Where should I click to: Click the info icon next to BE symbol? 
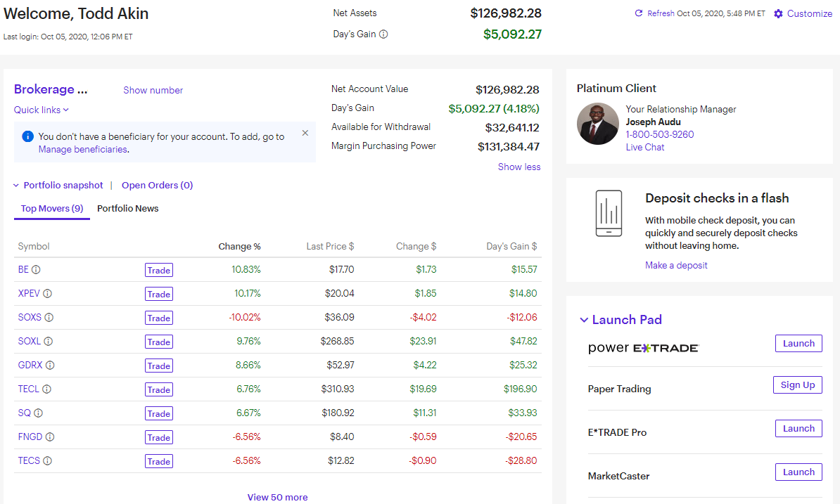(x=35, y=270)
